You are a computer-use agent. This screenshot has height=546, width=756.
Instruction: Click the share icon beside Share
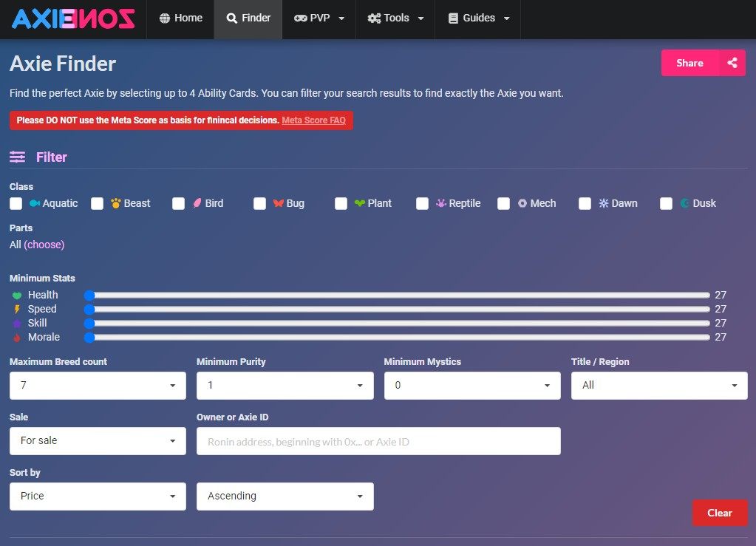732,63
